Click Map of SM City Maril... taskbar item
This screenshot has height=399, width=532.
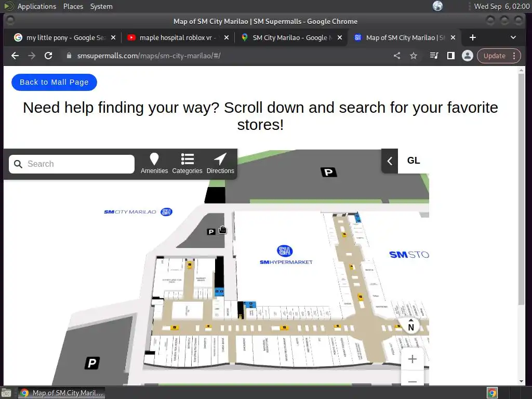[x=61, y=393]
